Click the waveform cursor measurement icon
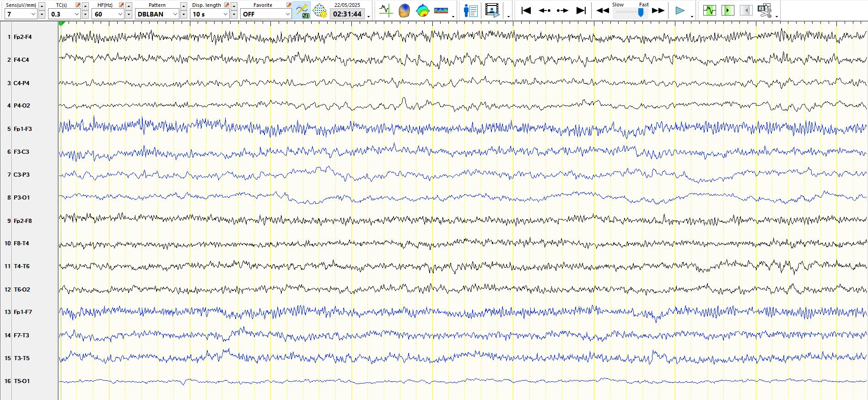This screenshot has width=868, height=400. [386, 10]
